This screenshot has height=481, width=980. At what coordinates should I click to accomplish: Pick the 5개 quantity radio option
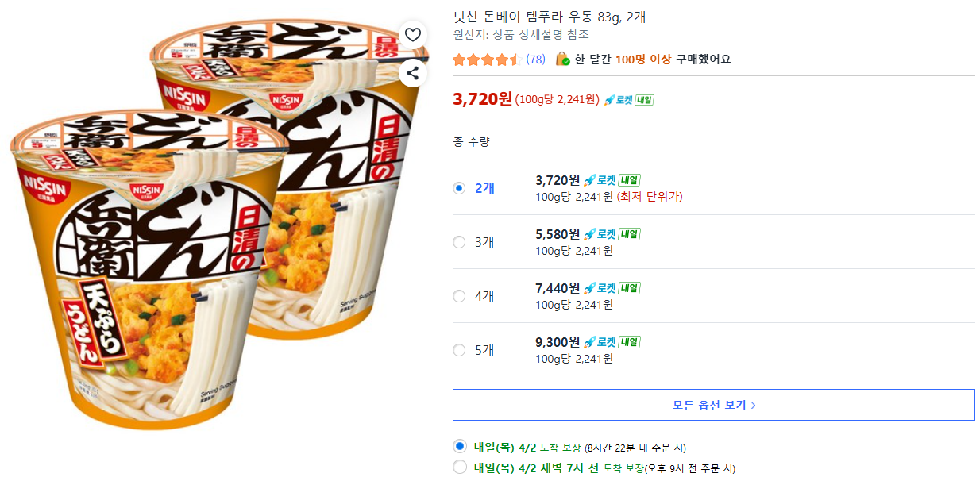459,350
